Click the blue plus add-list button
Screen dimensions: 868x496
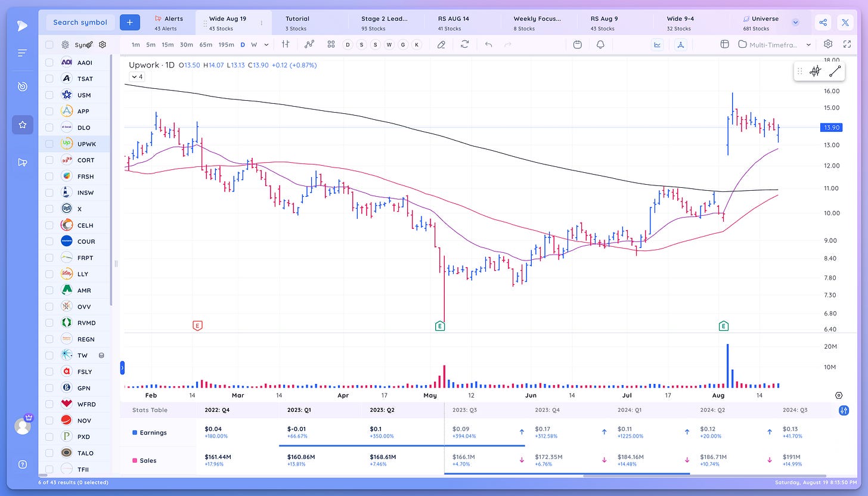(130, 22)
